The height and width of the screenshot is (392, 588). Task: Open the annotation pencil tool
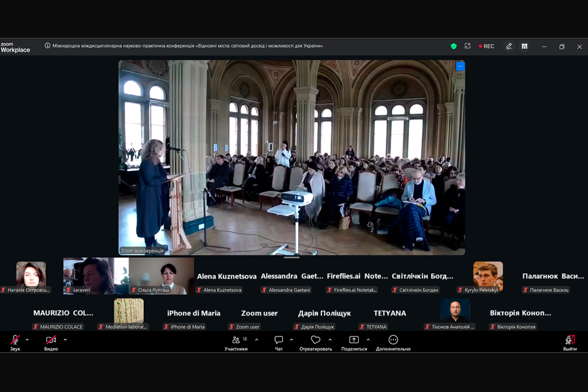[x=509, y=46]
